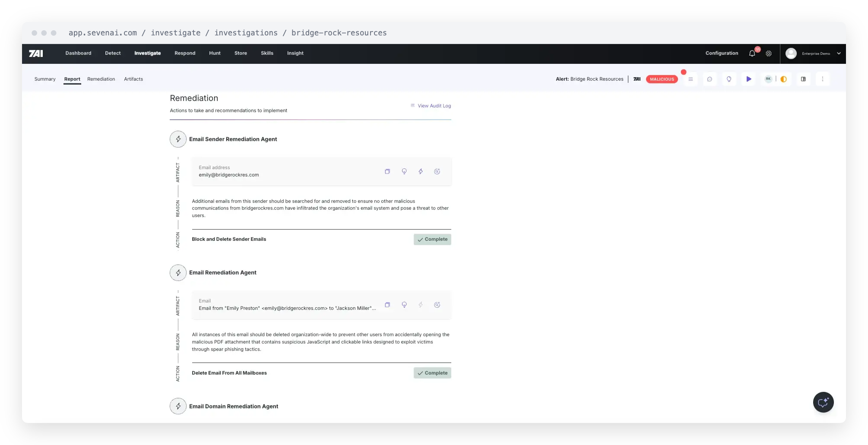Expand the Enterprise Demo account dropdown
The height and width of the screenshot is (445, 868).
click(x=839, y=54)
